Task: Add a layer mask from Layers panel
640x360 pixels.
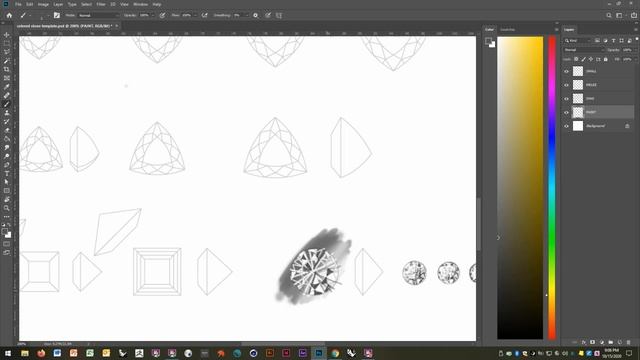Action: tap(593, 342)
